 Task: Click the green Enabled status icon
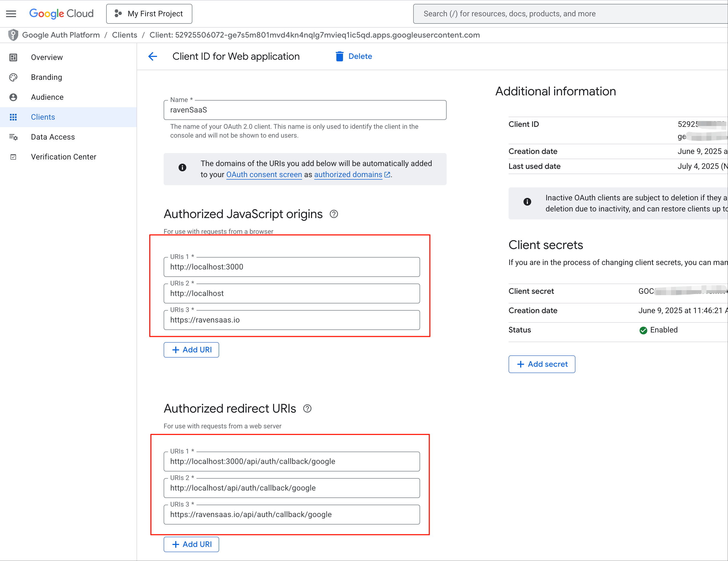click(643, 330)
